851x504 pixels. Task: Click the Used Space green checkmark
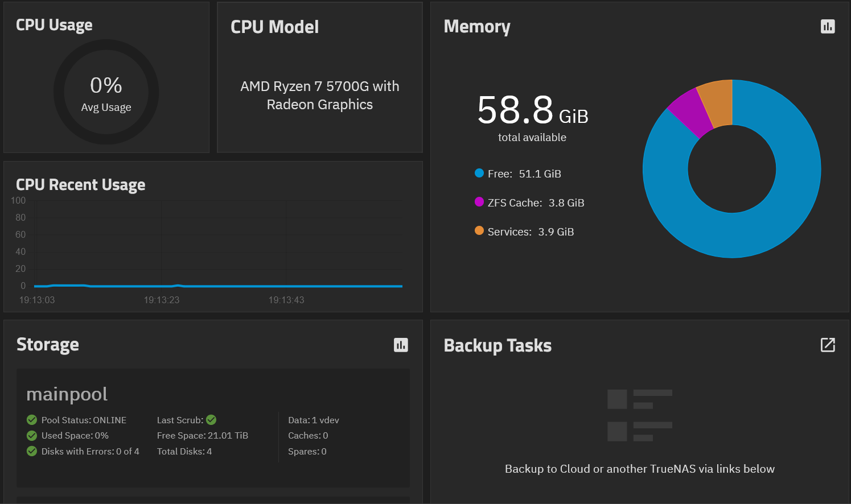31,435
